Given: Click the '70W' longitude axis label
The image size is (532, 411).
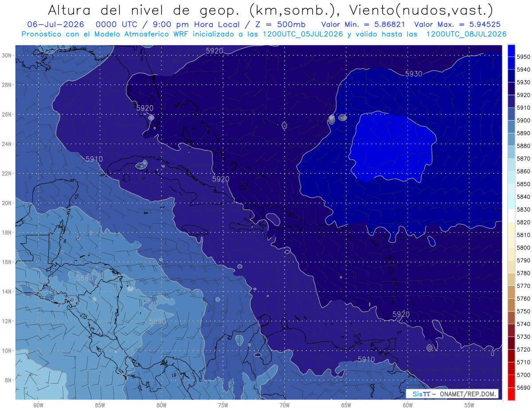Looking at the screenshot, I should point(285,405).
